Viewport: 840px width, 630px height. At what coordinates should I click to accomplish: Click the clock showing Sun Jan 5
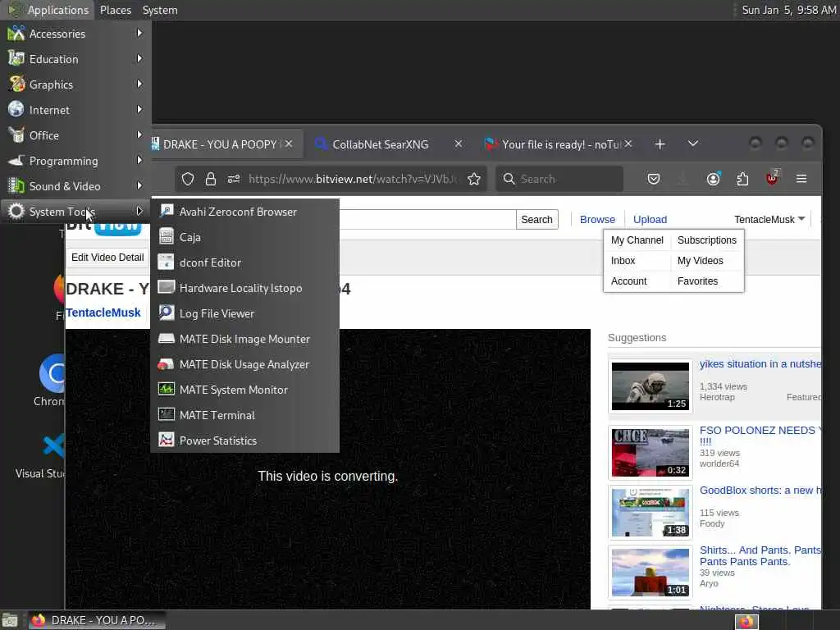point(789,10)
